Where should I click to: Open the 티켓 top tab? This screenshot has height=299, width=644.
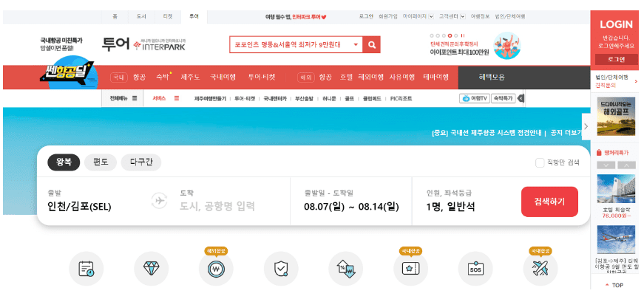point(168,17)
